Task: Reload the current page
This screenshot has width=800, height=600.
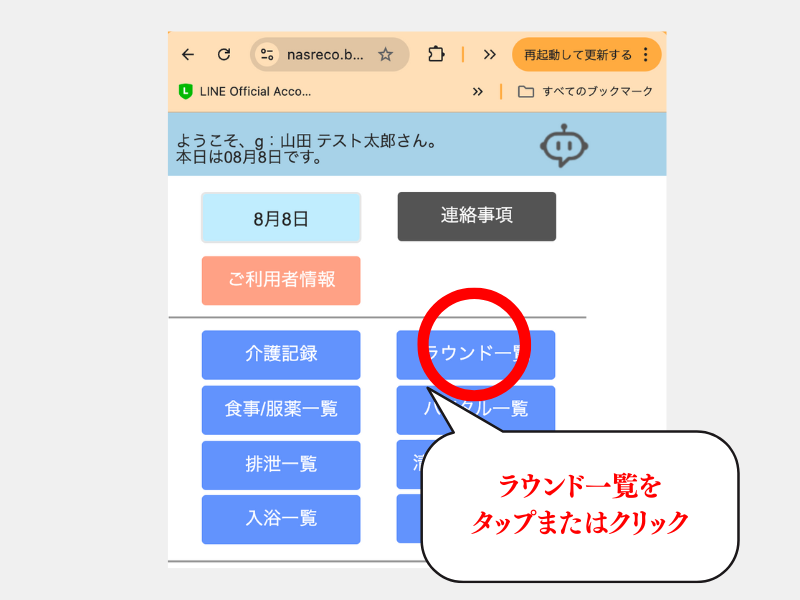Action: pos(224,55)
